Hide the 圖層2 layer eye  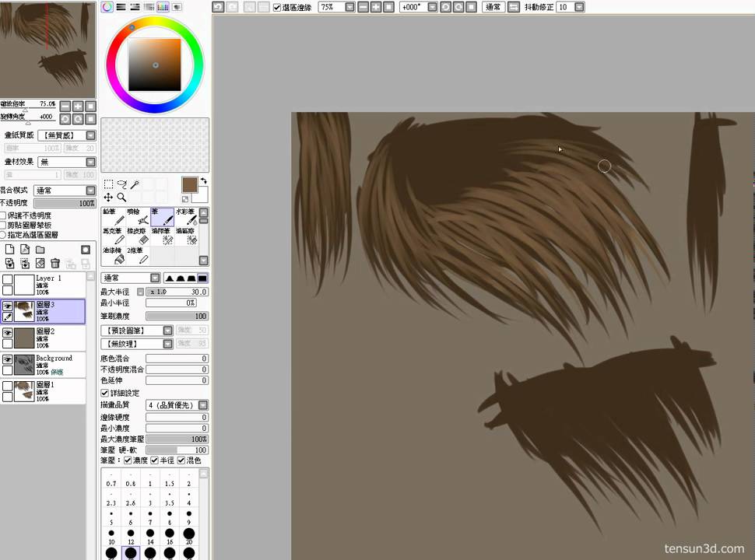[7, 332]
